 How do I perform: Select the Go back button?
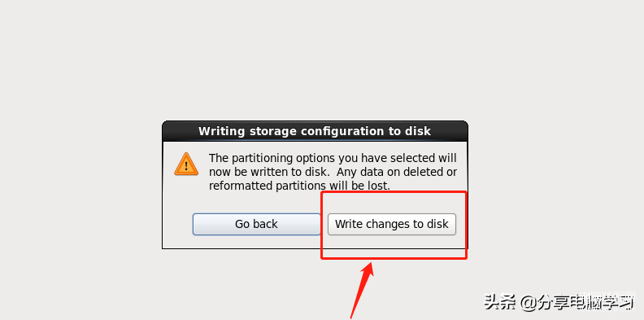pyautogui.click(x=256, y=224)
